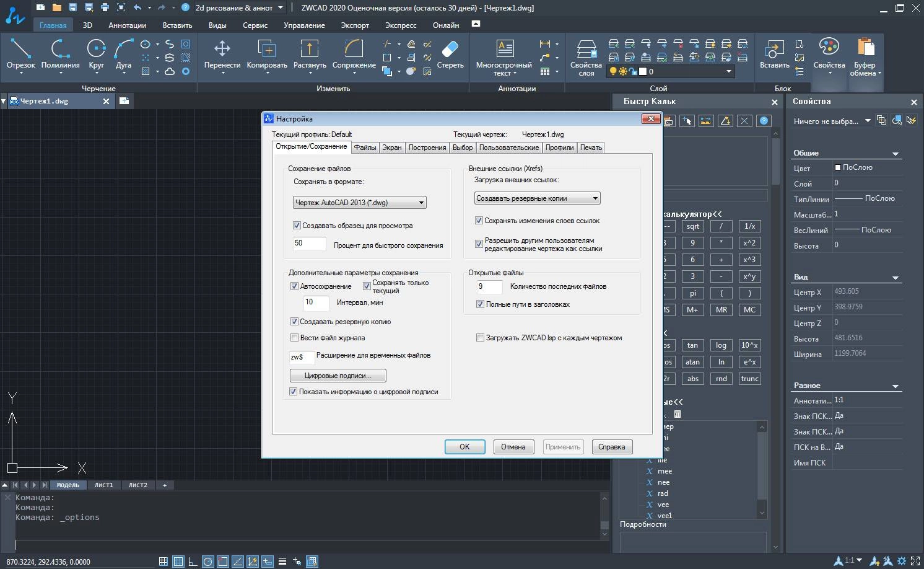Click Процент для быстрого сохранения field
Image resolution: width=924 pixels, height=569 pixels.
[x=309, y=244]
